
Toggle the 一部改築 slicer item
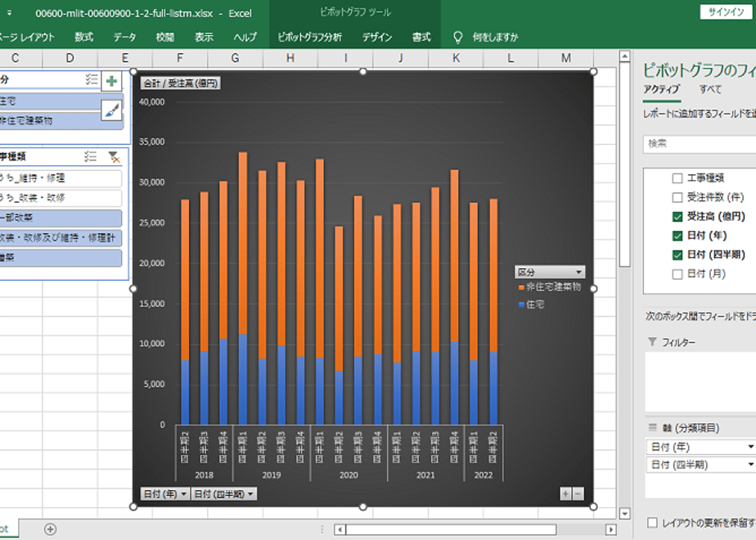pyautogui.click(x=61, y=218)
